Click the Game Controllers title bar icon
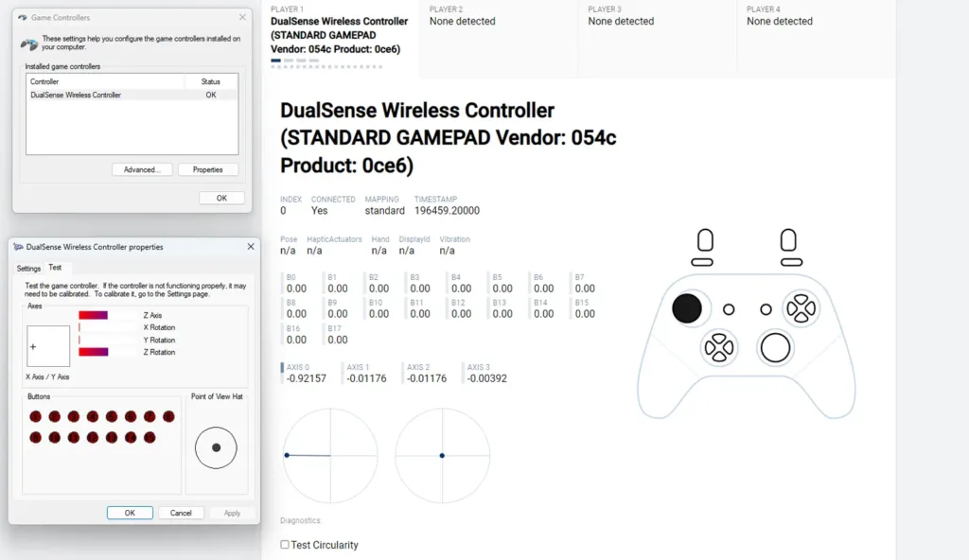This screenshot has width=969, height=560. click(x=23, y=17)
